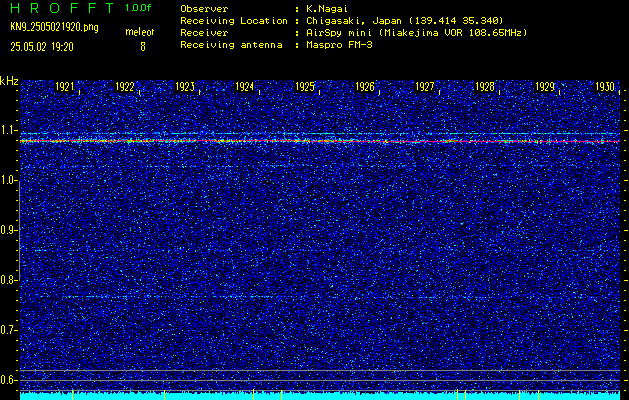Viewport: 629px width, 400px height.
Task: Click the Observer label
Action: coord(204,9)
